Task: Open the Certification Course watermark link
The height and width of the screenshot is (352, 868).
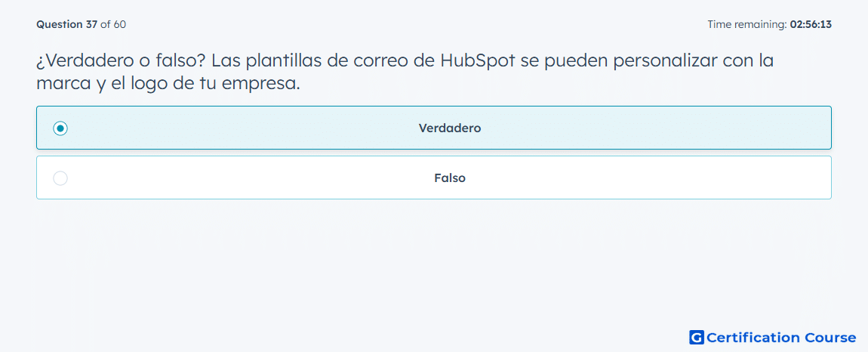Action: click(773, 337)
